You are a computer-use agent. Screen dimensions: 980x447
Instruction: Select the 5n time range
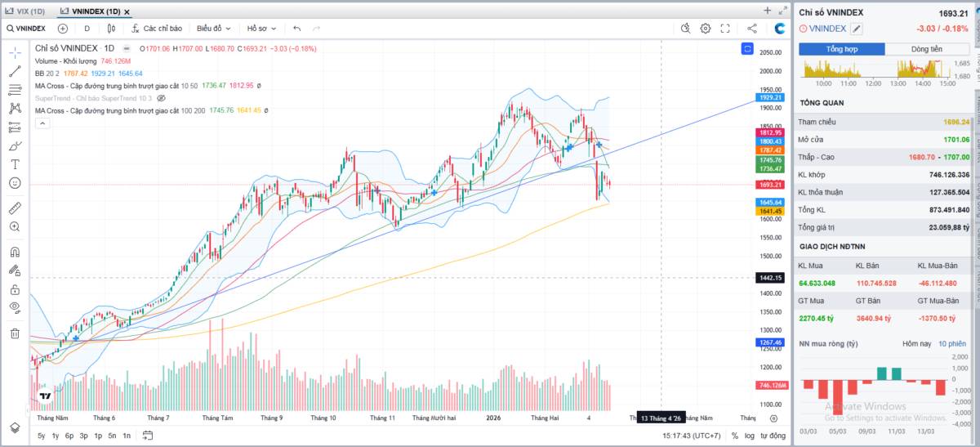112,436
